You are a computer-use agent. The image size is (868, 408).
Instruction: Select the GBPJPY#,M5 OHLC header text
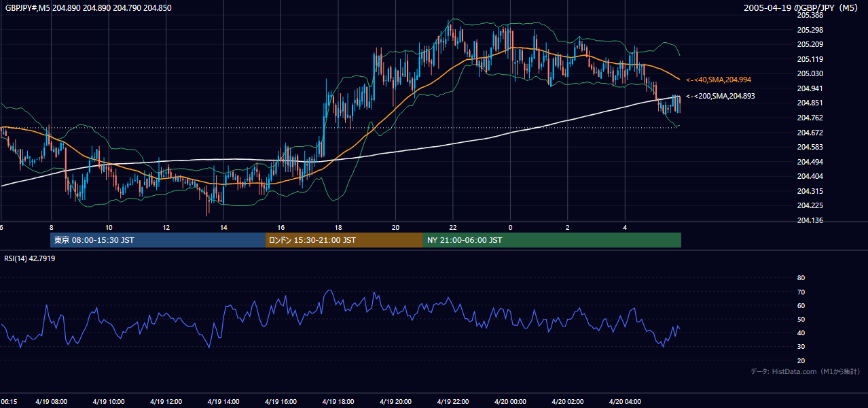tap(88, 7)
